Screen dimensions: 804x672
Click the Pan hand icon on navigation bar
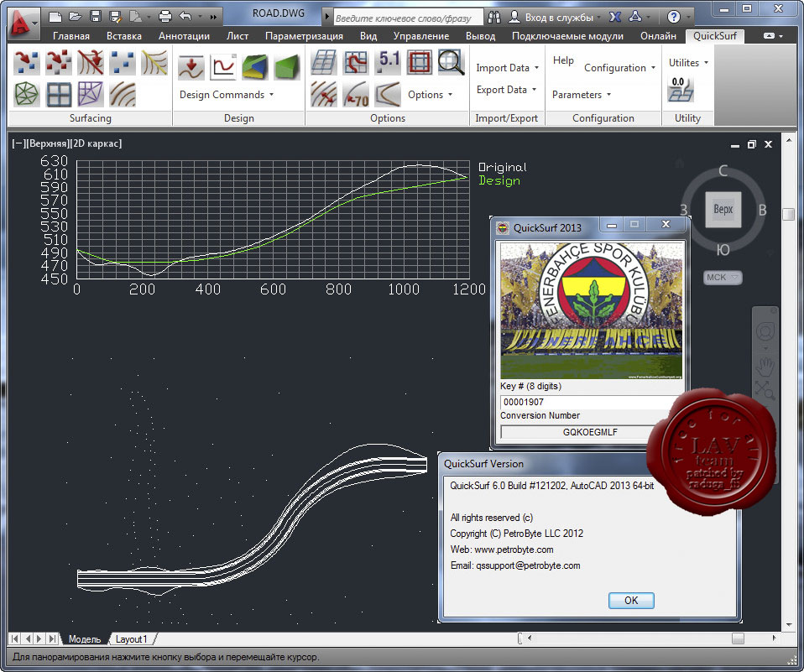tap(765, 366)
